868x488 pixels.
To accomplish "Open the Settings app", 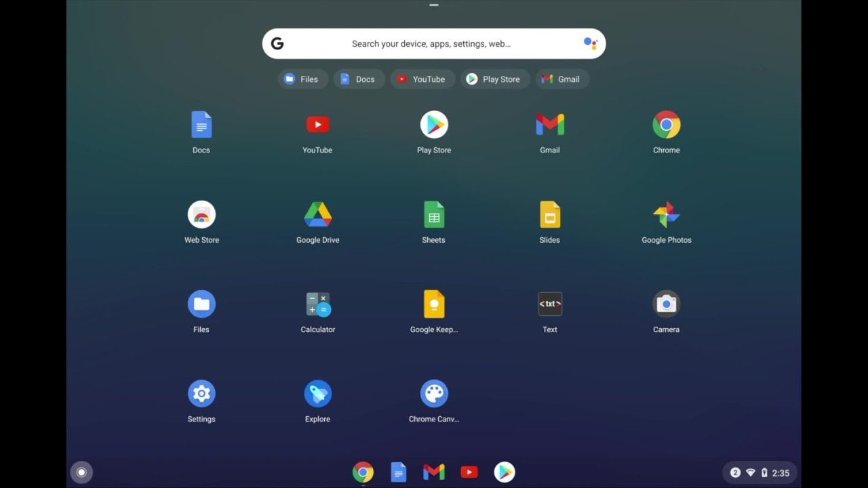I will pos(201,394).
